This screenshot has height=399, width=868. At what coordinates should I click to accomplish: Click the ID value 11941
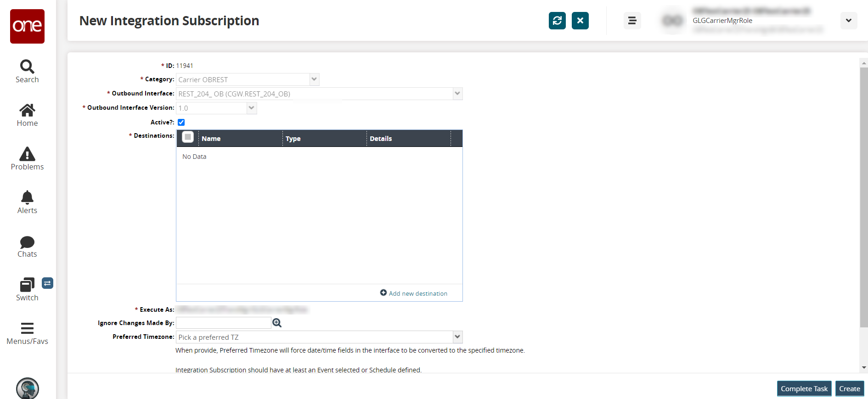tap(185, 66)
